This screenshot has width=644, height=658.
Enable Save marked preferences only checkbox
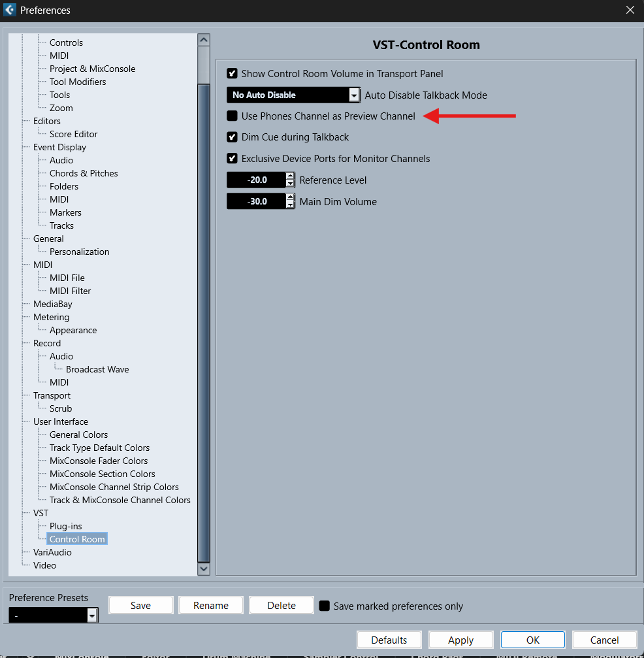click(x=324, y=606)
